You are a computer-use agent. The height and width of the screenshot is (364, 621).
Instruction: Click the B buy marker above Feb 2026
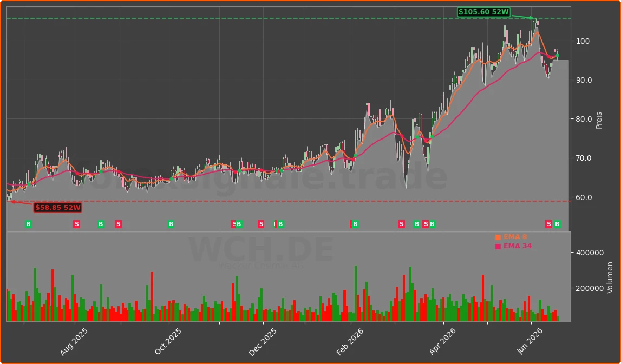click(355, 224)
